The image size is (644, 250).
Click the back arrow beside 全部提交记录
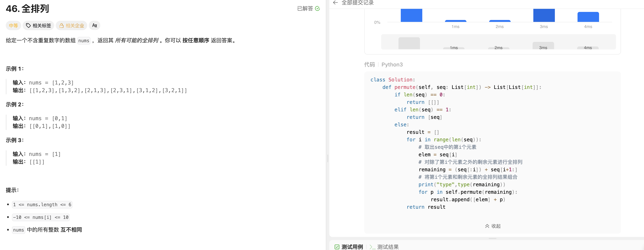point(335,2)
